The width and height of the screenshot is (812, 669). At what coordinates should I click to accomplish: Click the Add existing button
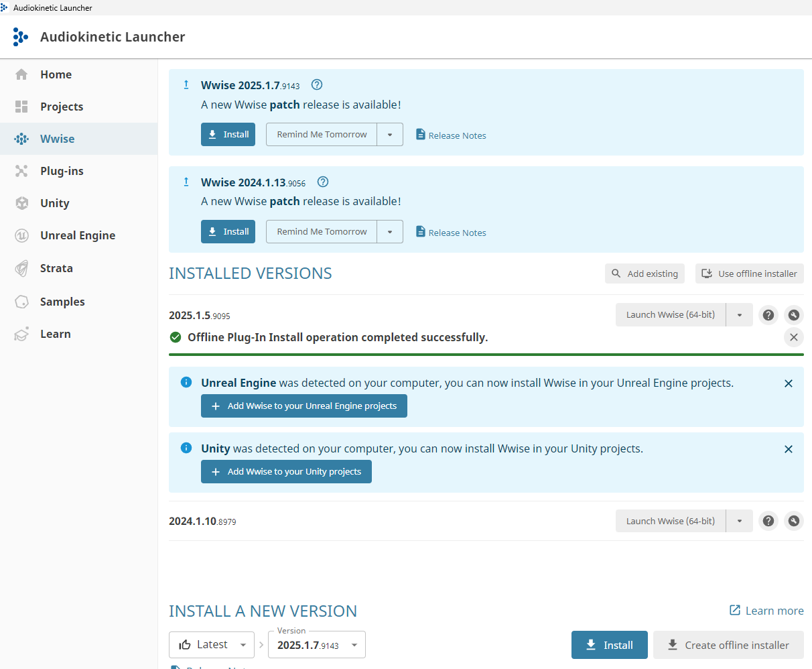[x=645, y=273]
